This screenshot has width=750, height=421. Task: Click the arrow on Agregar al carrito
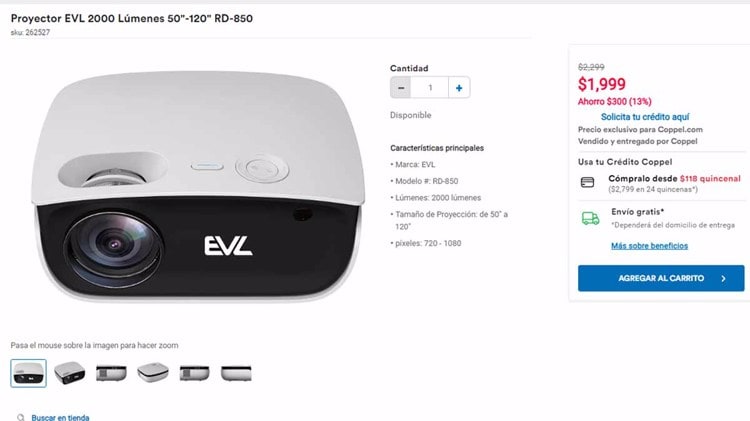point(723,278)
